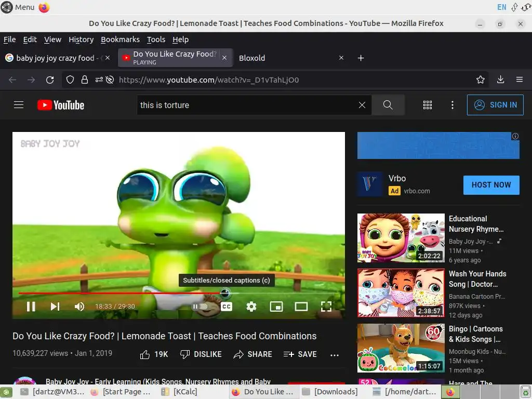Pause the video playback
The width and height of the screenshot is (532, 399).
[31, 307]
